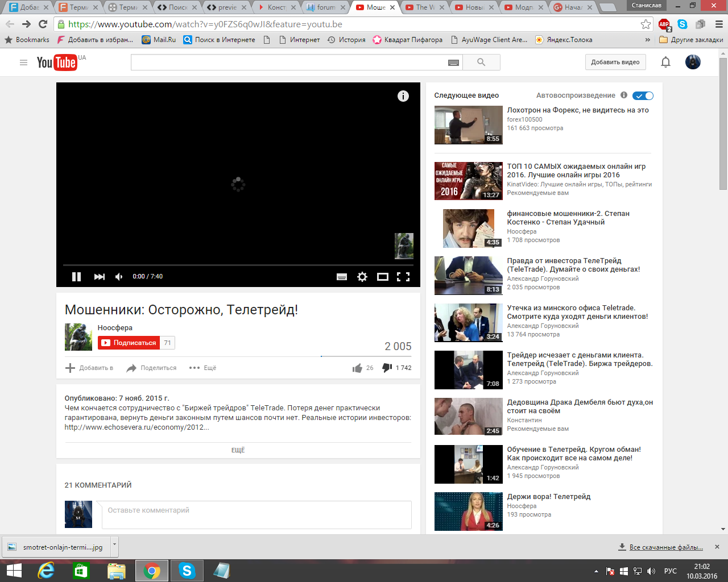The width and height of the screenshot is (728, 582).
Task: Click Все скачанные файлы link
Action: [x=666, y=547]
